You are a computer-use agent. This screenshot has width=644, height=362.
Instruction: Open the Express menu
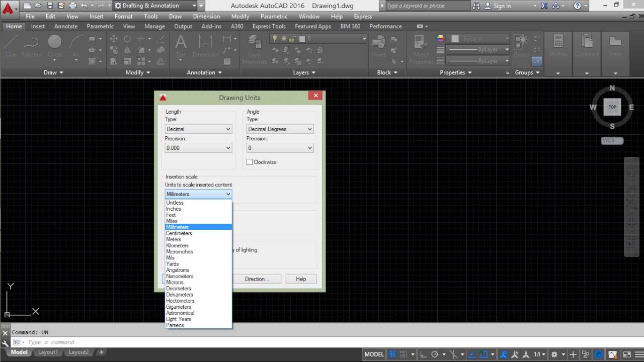[x=363, y=16]
